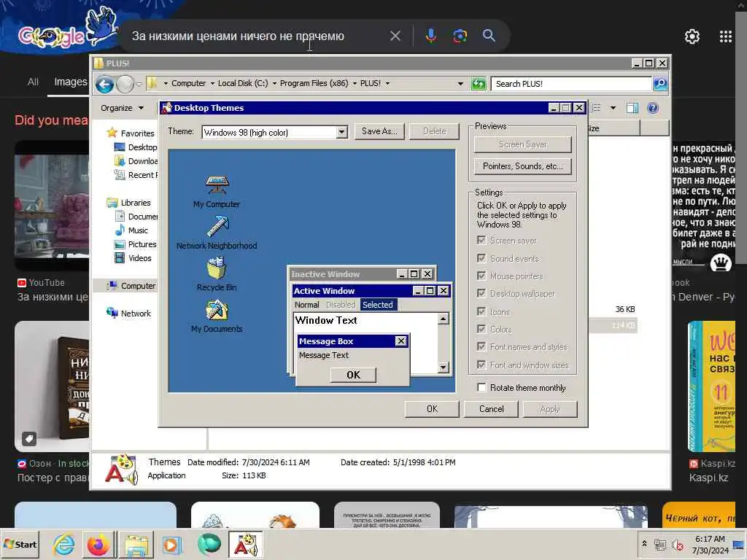The width and height of the screenshot is (747, 560).
Task: Expand the Program Files (x86) breadcrumb arrow
Action: coord(355,84)
